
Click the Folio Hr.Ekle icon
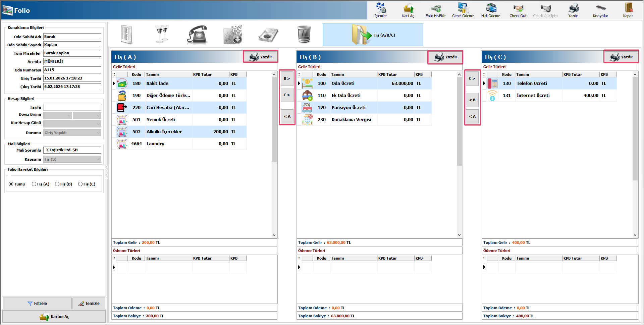(x=435, y=10)
